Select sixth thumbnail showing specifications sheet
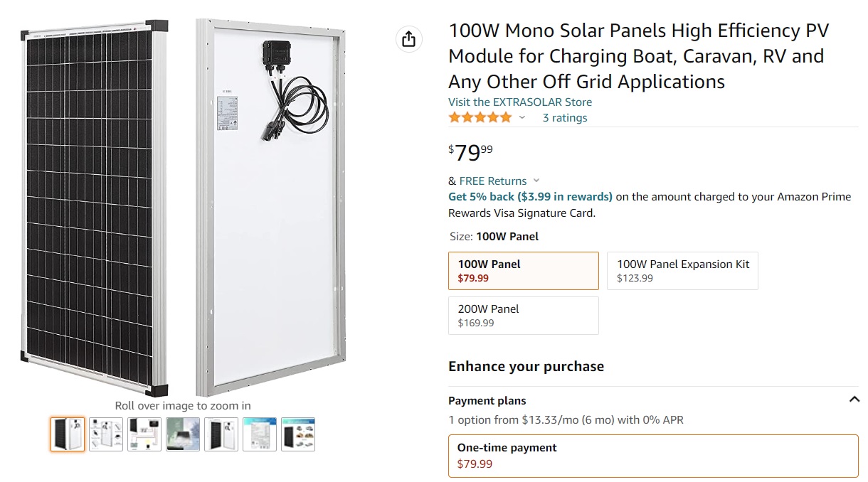This screenshot has width=868, height=482. coord(260,434)
